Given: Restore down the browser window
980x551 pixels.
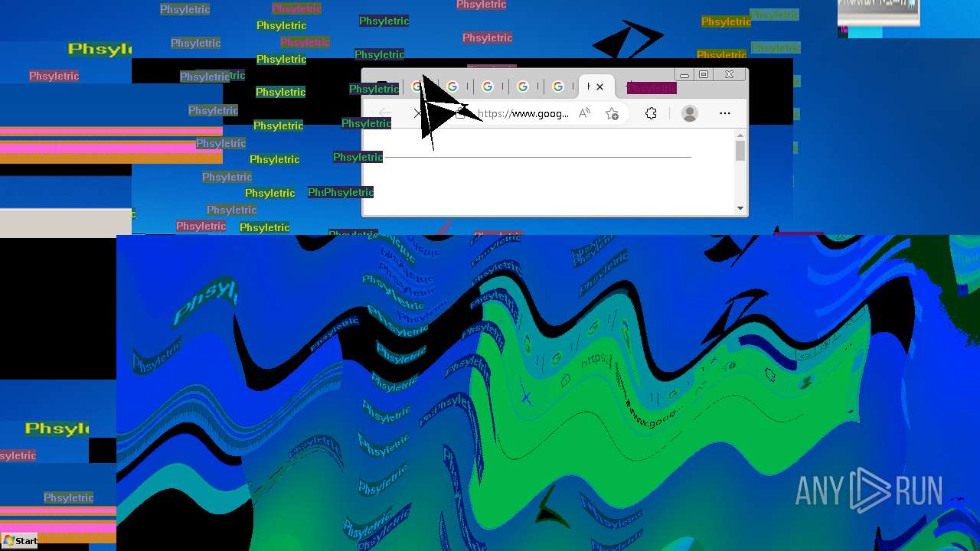Looking at the screenshot, I should (704, 74).
